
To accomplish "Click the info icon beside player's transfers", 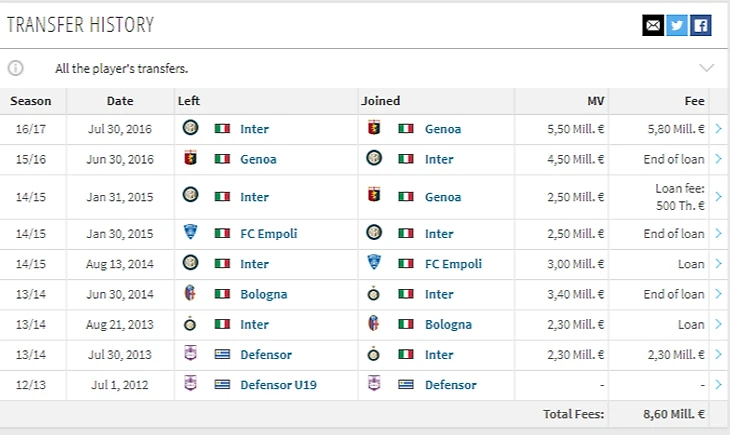I will [x=15, y=68].
